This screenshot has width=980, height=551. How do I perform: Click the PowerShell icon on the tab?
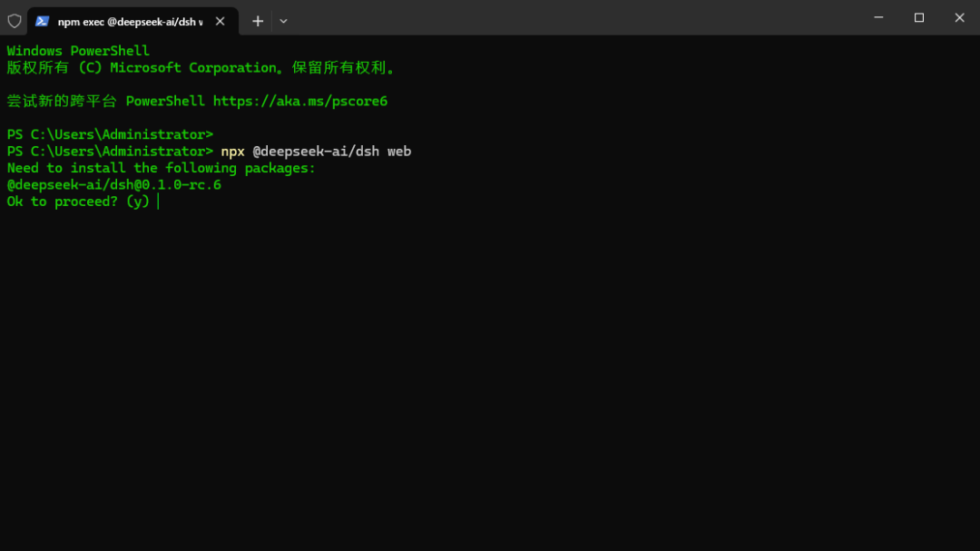pos(42,21)
